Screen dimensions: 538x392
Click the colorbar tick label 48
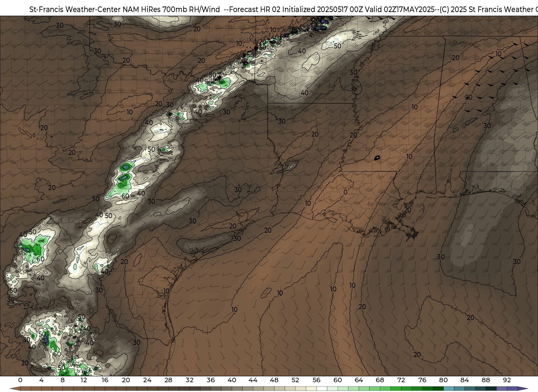click(x=274, y=380)
